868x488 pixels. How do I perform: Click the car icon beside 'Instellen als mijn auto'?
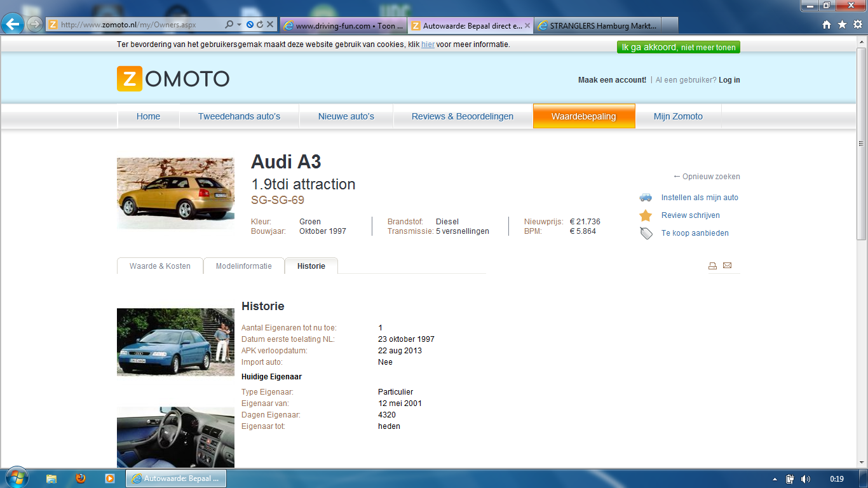click(x=646, y=198)
